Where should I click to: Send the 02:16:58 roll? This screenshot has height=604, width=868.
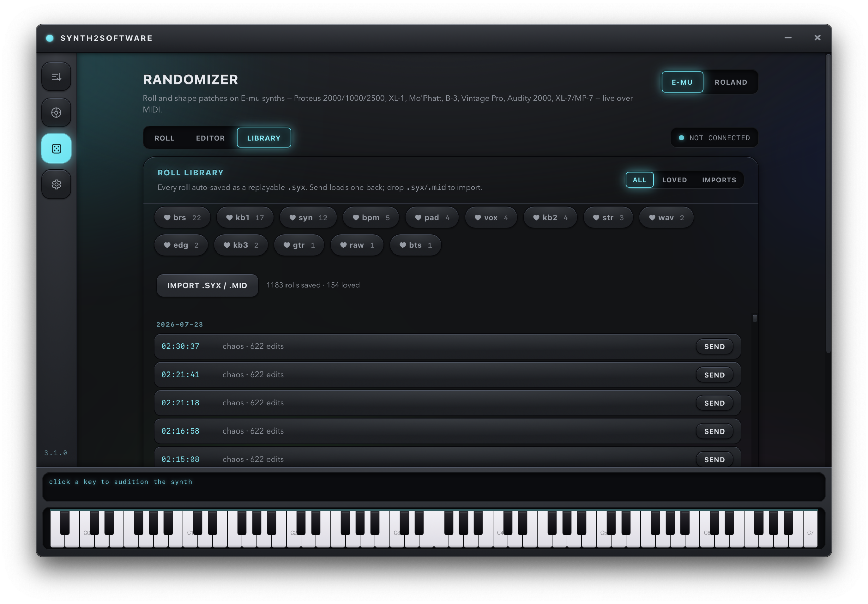(714, 431)
